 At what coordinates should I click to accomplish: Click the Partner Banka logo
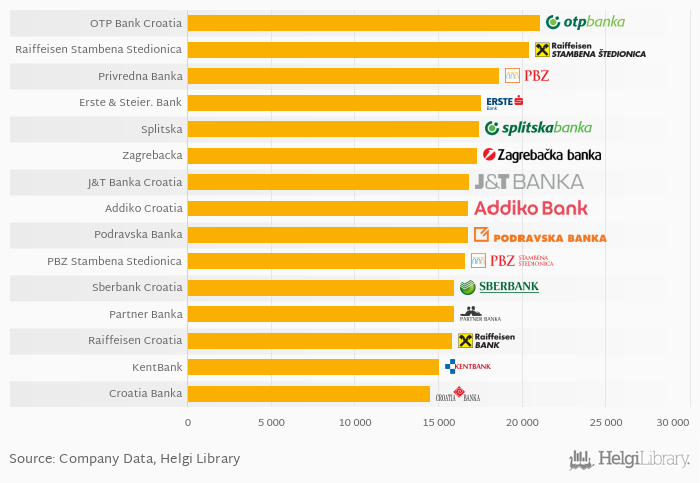(479, 314)
